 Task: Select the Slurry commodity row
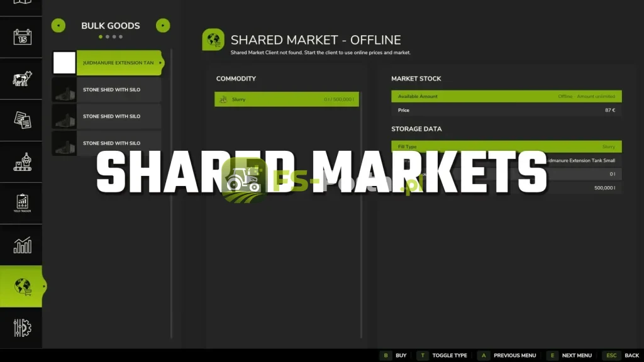(287, 99)
